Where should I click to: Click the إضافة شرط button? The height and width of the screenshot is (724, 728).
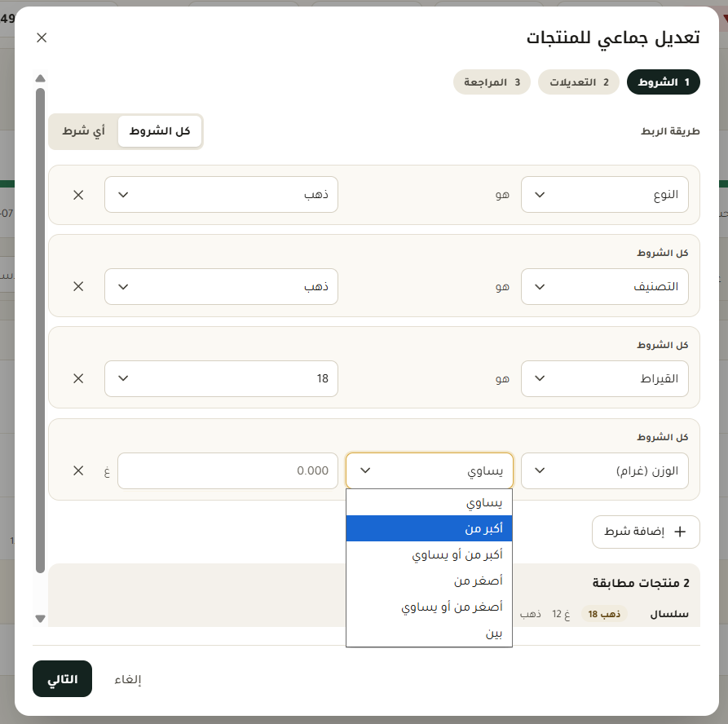click(x=646, y=532)
